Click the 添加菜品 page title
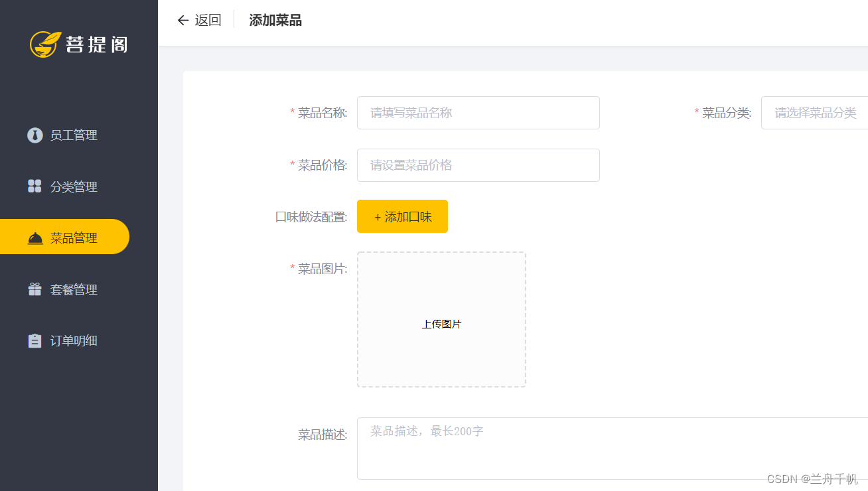The image size is (868, 491). point(275,21)
